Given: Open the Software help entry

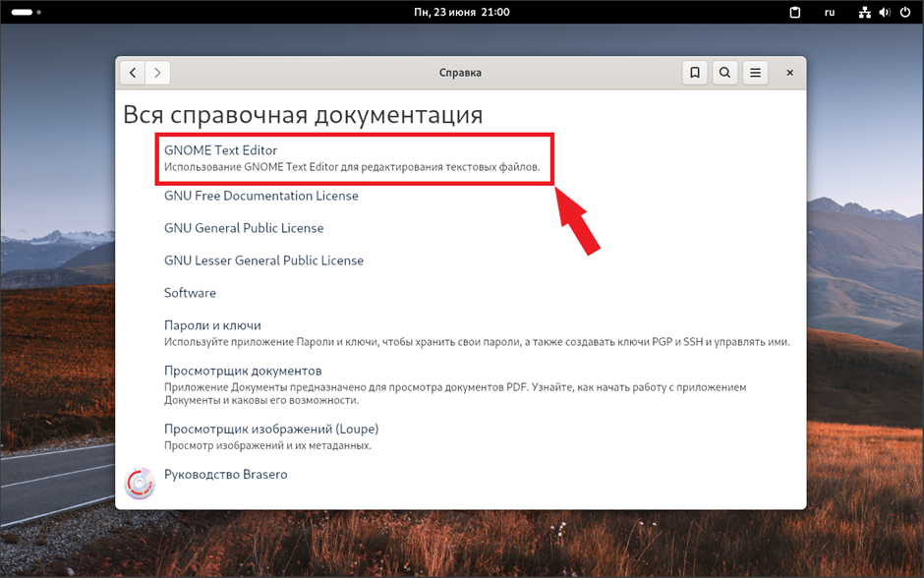Looking at the screenshot, I should [x=190, y=293].
